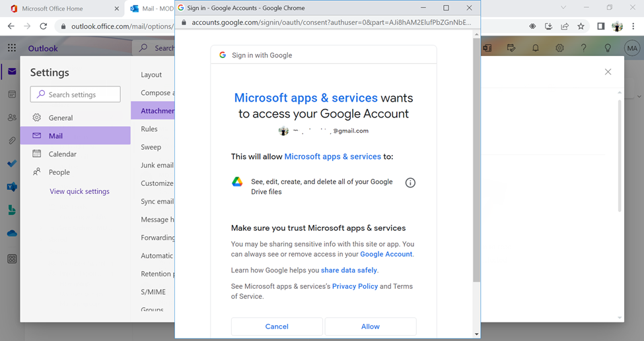Open the My Day icon in Outlook header
Screen dimensions: 644x341
tap(511, 48)
